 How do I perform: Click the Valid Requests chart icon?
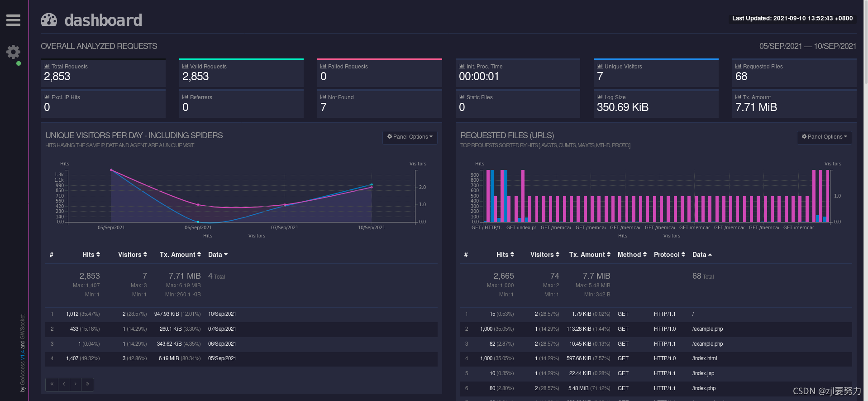(185, 66)
